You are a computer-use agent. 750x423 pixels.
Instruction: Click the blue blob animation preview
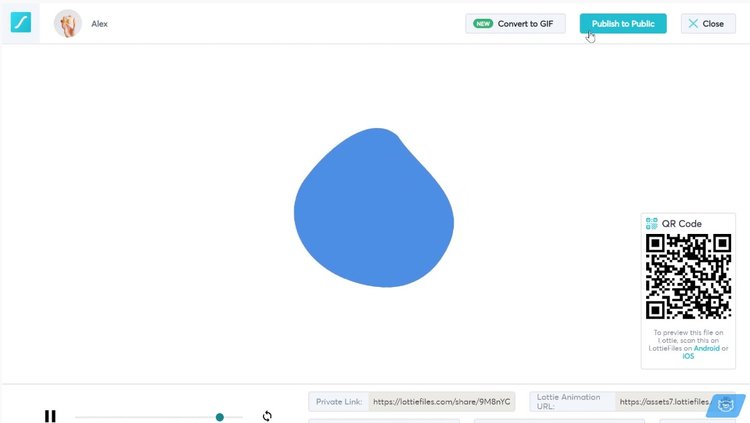click(374, 210)
